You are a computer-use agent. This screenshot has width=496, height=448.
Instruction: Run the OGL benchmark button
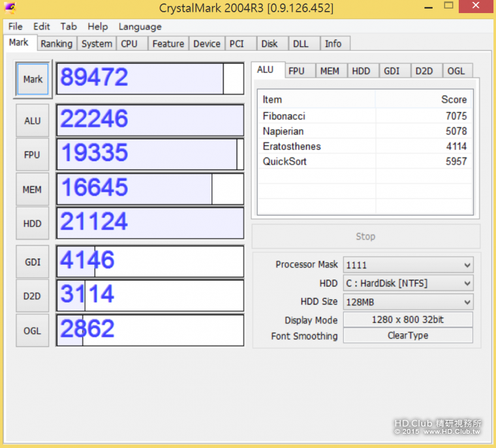[33, 331]
